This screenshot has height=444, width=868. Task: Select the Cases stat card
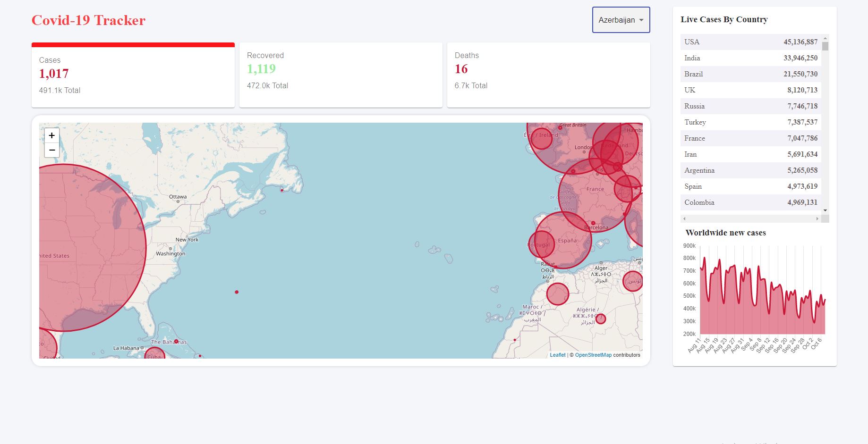coord(133,75)
